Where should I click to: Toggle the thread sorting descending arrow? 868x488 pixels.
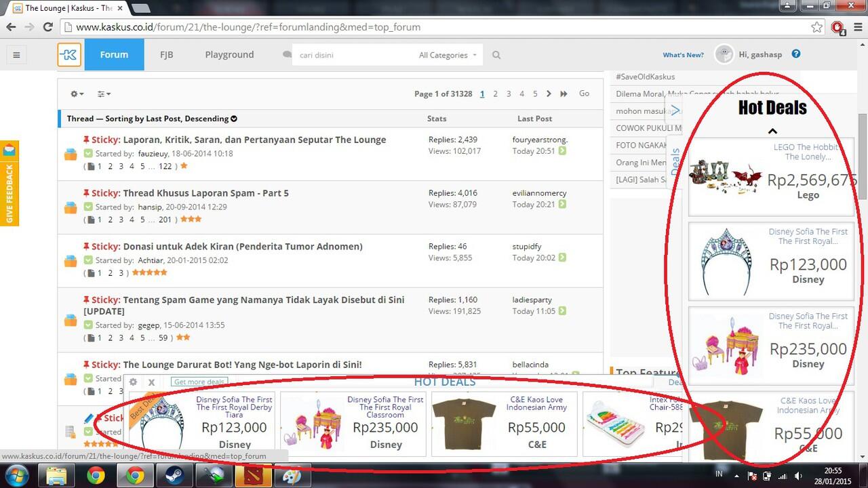pos(234,119)
